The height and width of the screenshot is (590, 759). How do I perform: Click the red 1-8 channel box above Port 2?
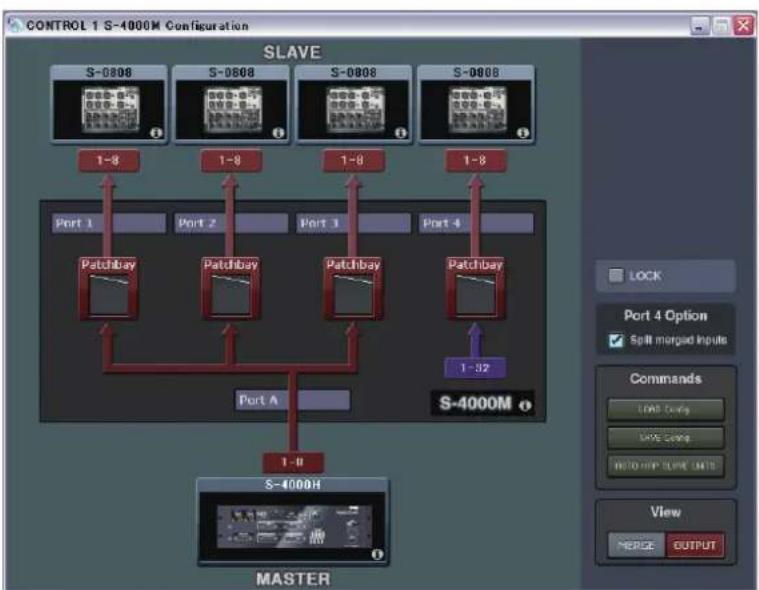click(x=231, y=161)
